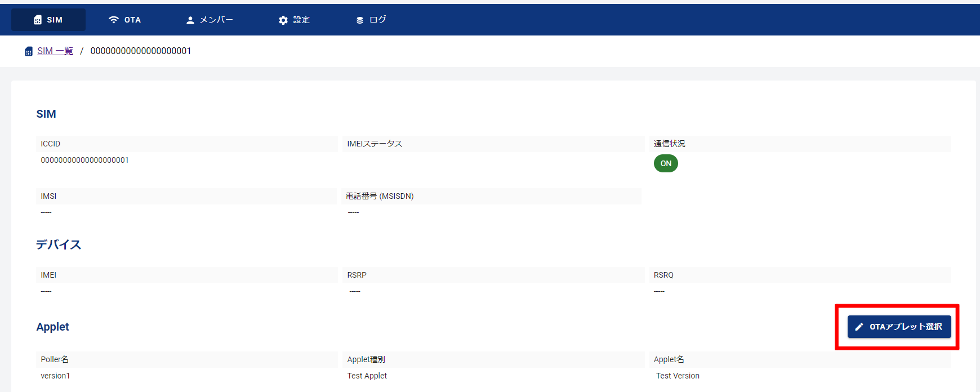This screenshot has height=392, width=980.
Task: Switch to the OTA tab
Action: click(124, 20)
